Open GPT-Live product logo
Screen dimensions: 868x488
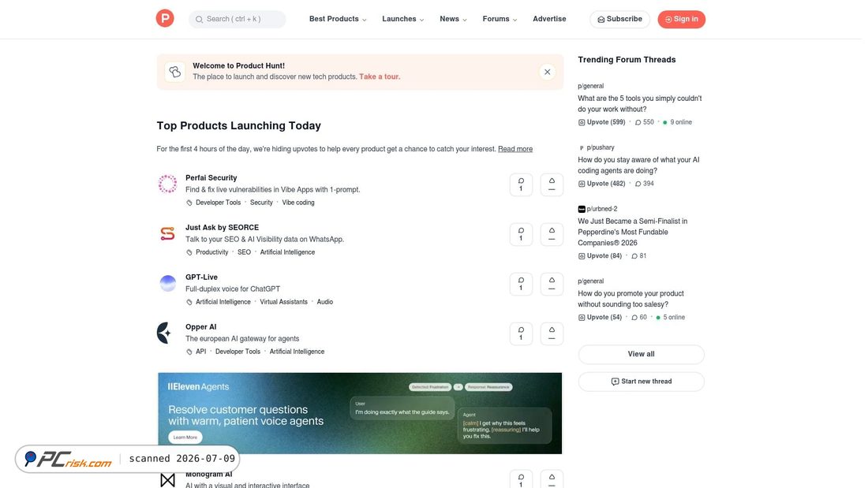(x=168, y=283)
